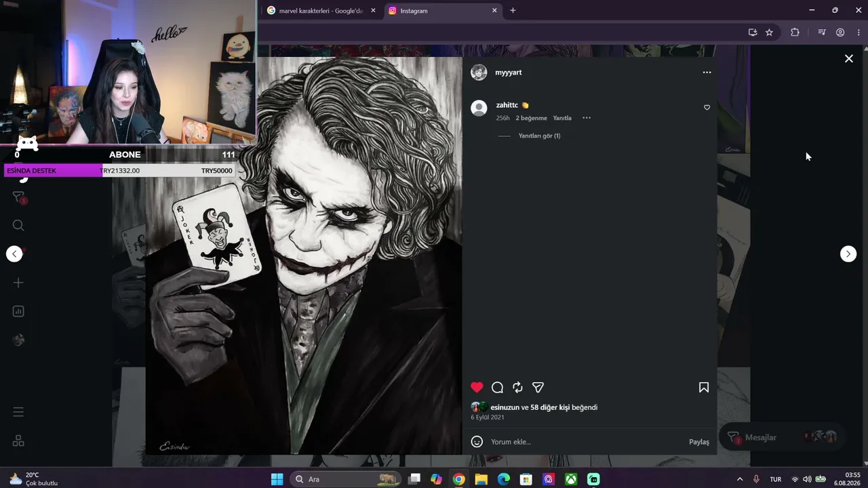Launch Microsoft Edge from the taskbar

point(503,479)
